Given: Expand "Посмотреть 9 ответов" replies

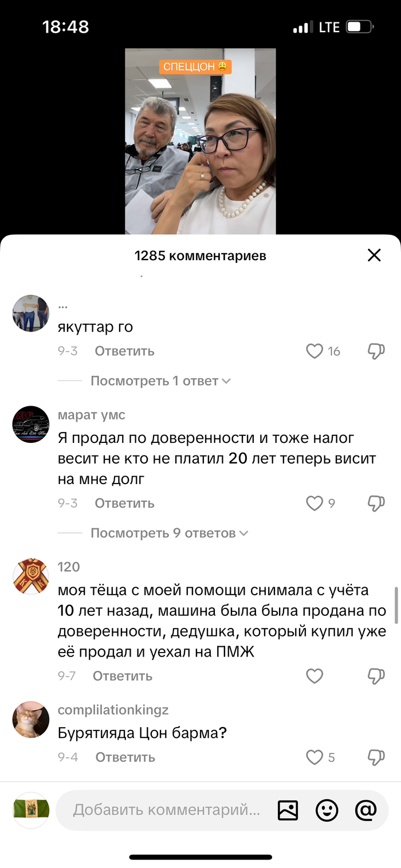Looking at the screenshot, I should 170,533.
